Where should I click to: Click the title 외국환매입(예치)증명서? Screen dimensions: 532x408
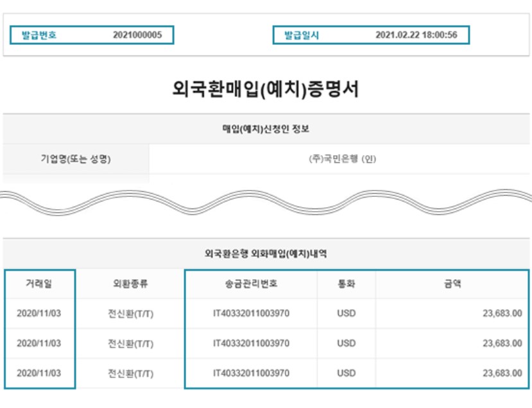tap(266, 89)
